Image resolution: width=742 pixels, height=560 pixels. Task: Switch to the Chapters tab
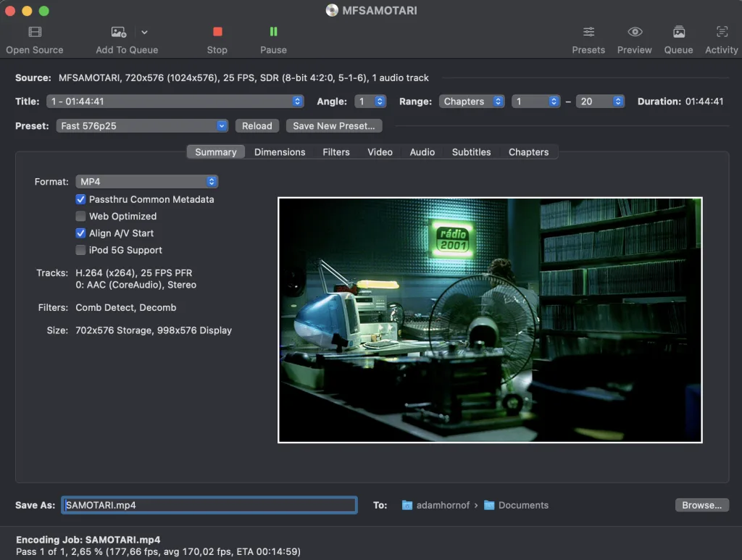click(528, 152)
